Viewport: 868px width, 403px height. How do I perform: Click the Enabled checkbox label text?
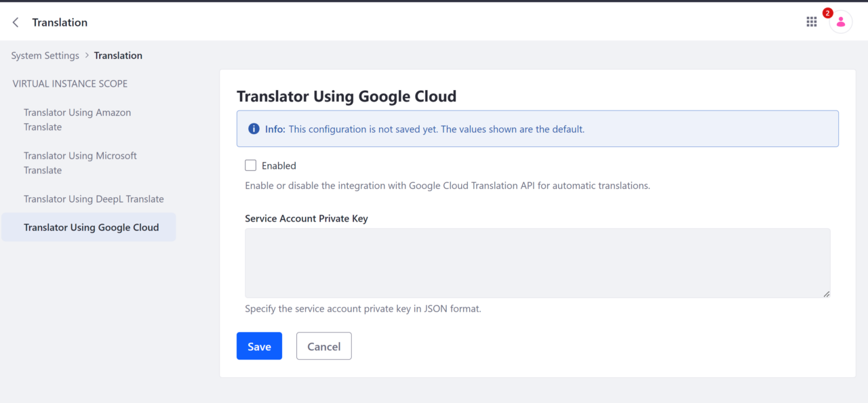[x=279, y=165]
